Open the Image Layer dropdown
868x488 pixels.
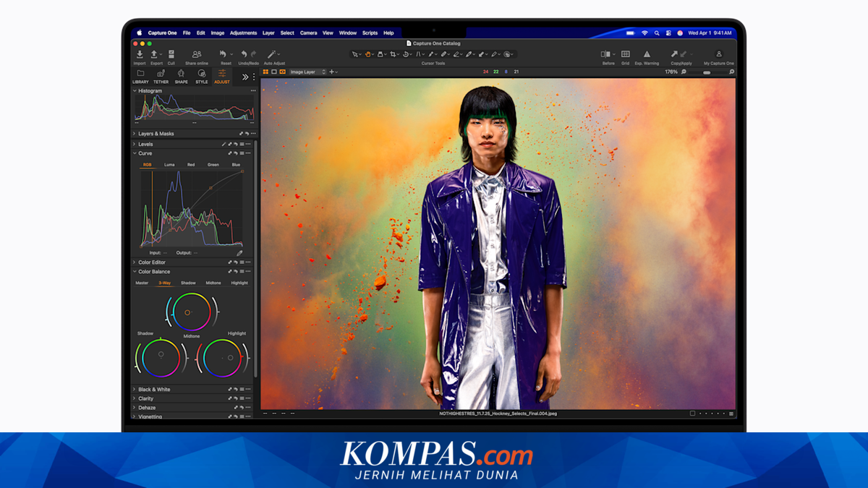pos(307,72)
